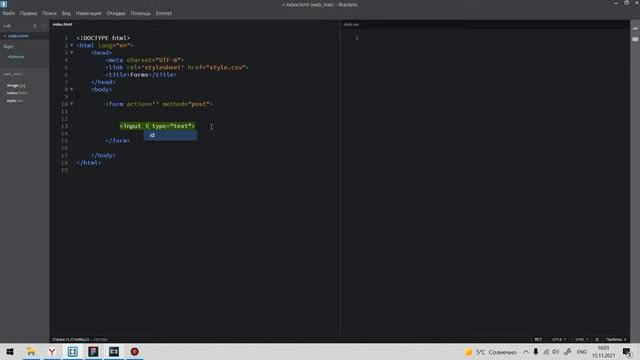Click the Live Preview lightning icon
This screenshot has height=360, width=640.
[635, 29]
